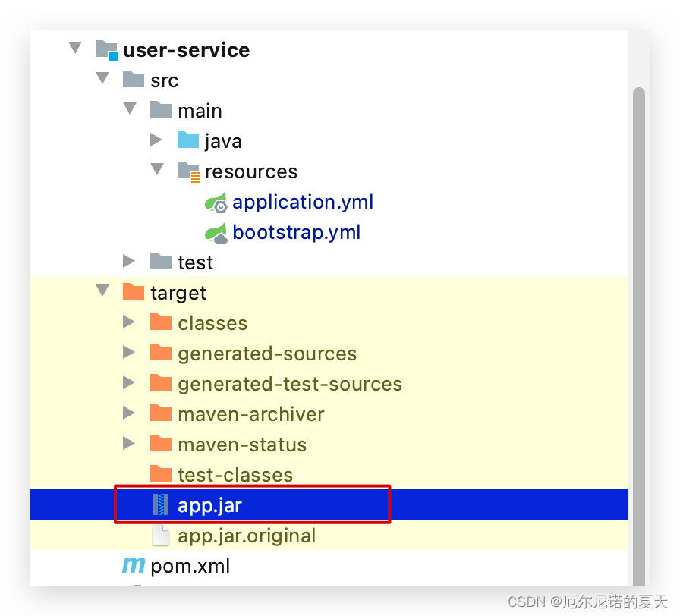The image size is (680, 616).
Task: Open the bootstrap.yml file
Action: click(x=296, y=232)
